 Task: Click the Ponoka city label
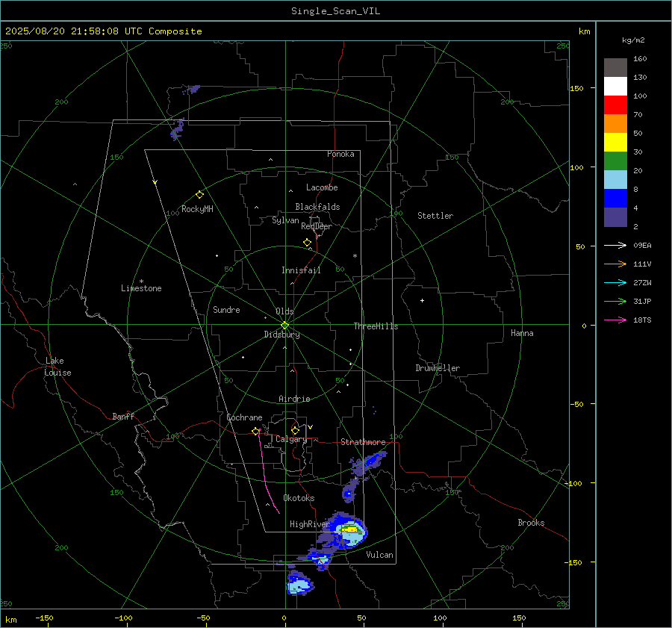tap(340, 154)
